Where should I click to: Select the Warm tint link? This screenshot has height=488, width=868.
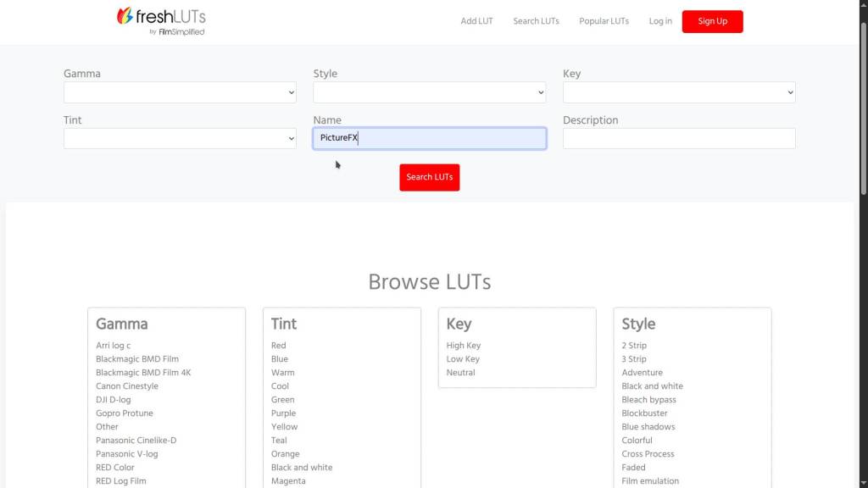point(283,373)
